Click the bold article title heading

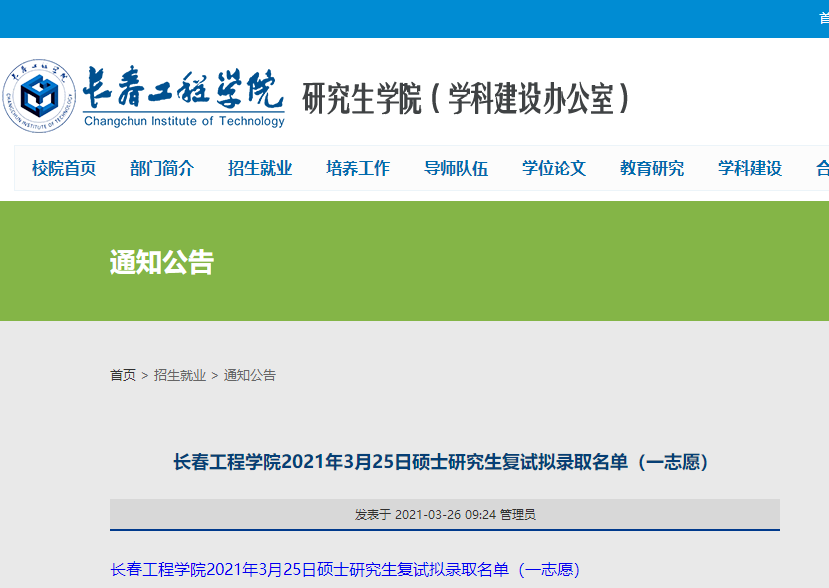tap(441, 461)
